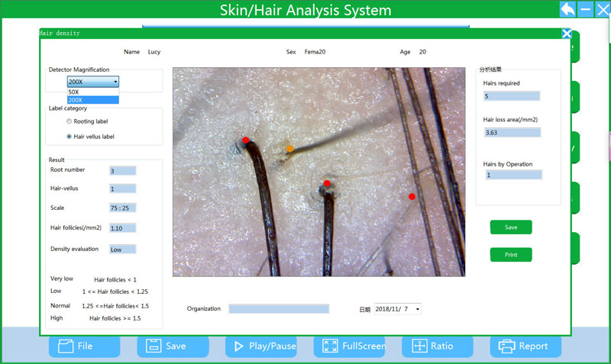
Task: Open the Report printer icon
Action: [x=507, y=346]
